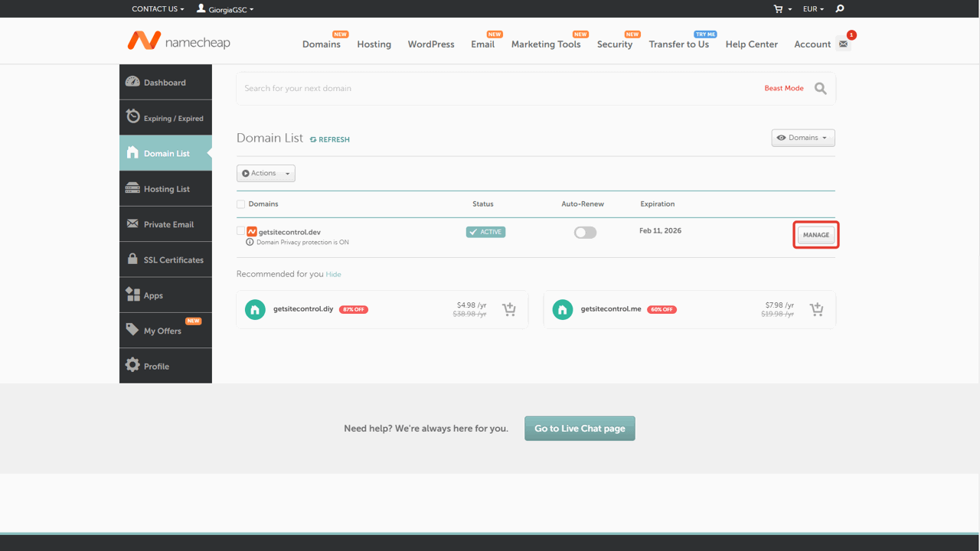Add getsitecontrol.me to cart
The width and height of the screenshot is (980, 551).
pos(817,309)
